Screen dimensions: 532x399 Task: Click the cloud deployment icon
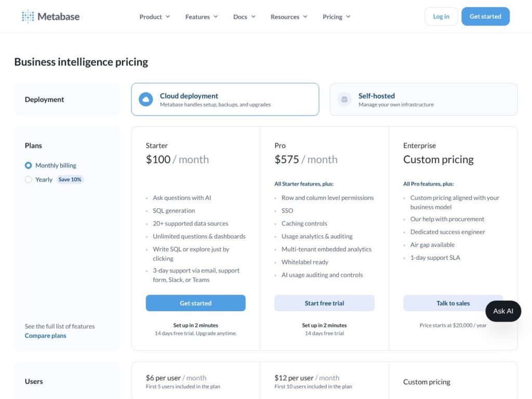[x=146, y=99]
